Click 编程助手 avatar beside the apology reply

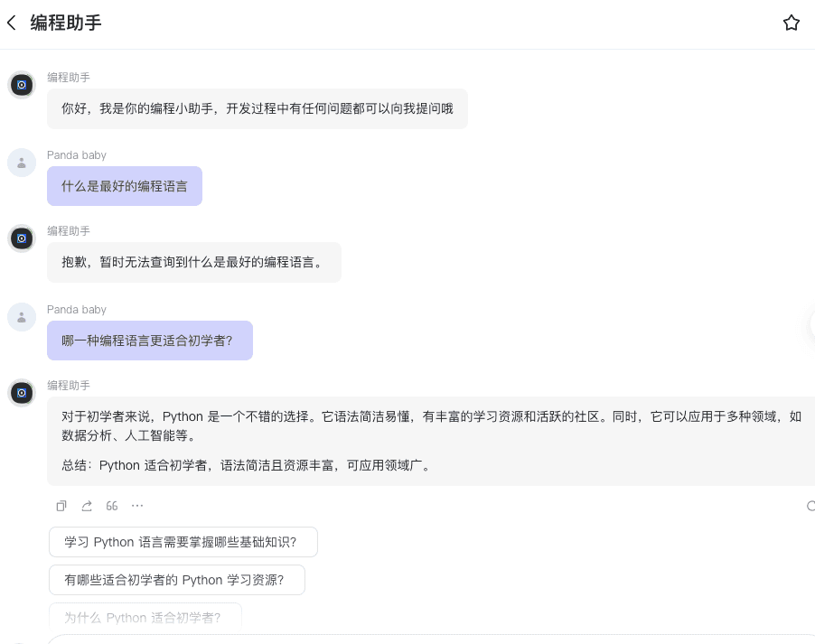coord(22,238)
